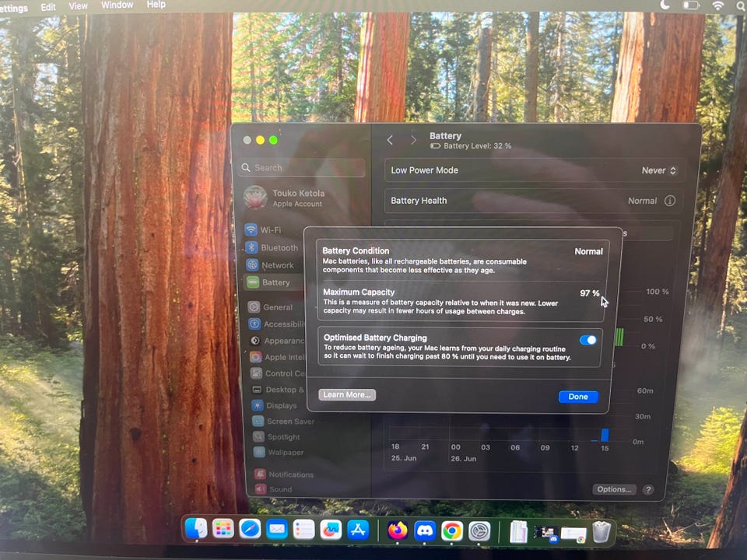Click the Done button in the dialog

coord(578,397)
